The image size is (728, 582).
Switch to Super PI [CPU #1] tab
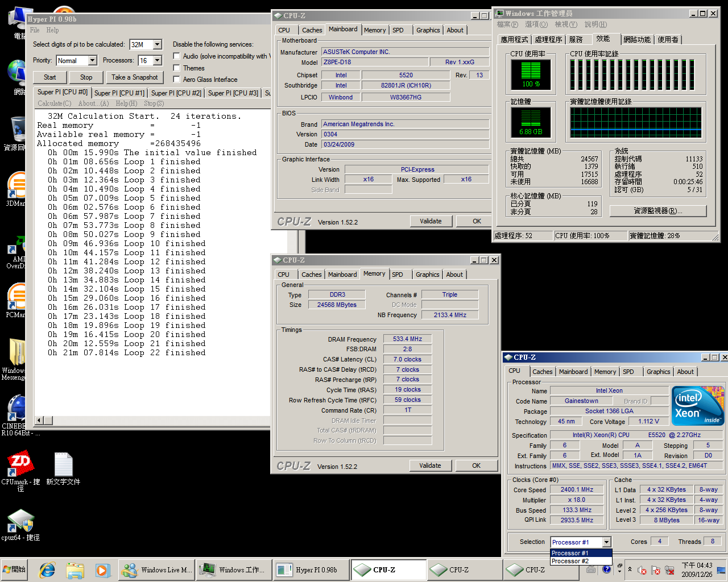coord(119,93)
